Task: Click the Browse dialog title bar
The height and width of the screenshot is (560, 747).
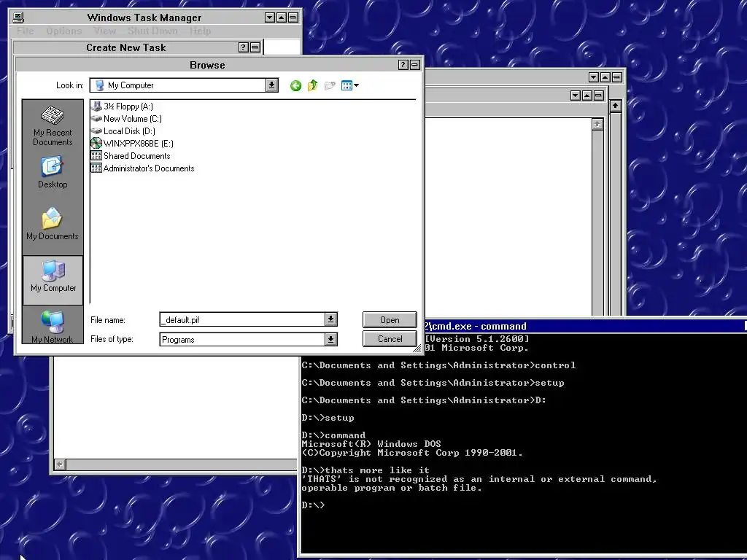Action: (x=206, y=65)
